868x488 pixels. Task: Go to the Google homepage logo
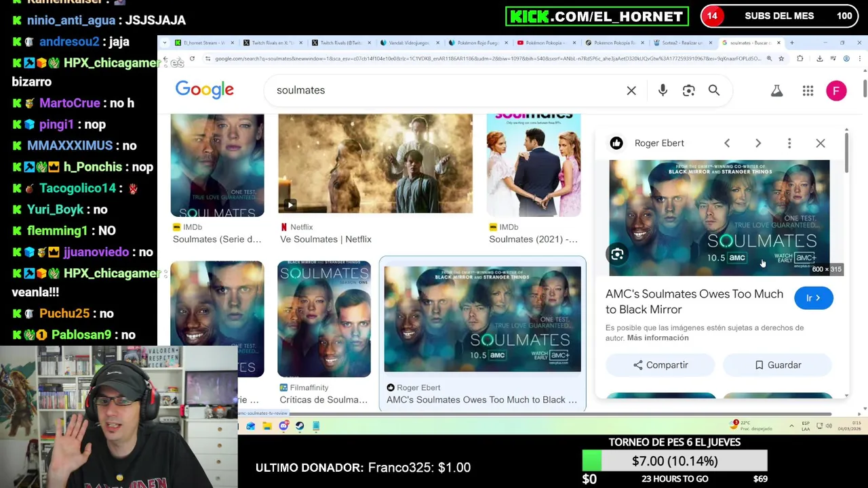[204, 90]
